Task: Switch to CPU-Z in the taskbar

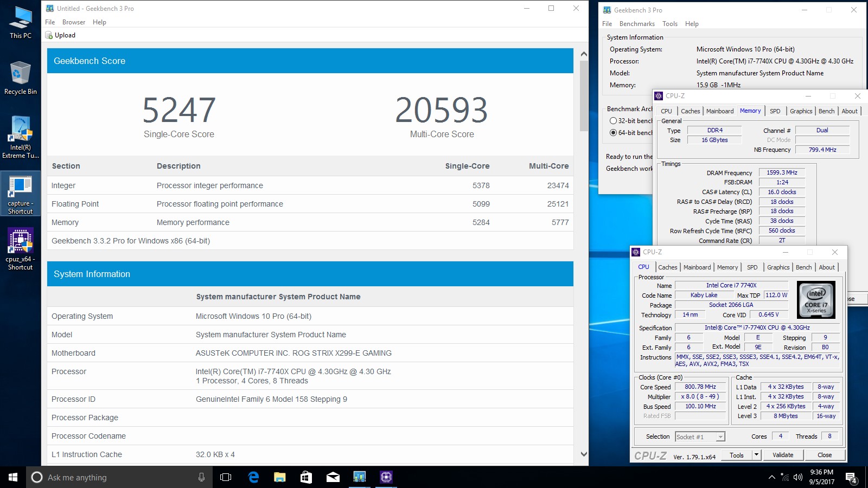Action: (x=386, y=477)
